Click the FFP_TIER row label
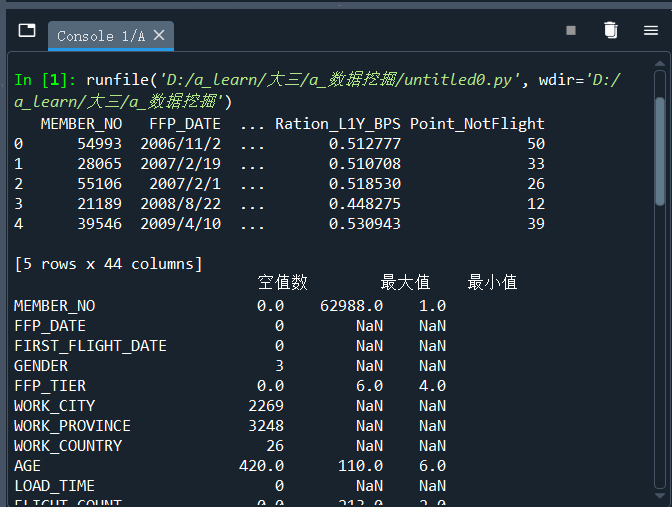Screen dimensions: 672x507 click(50, 386)
